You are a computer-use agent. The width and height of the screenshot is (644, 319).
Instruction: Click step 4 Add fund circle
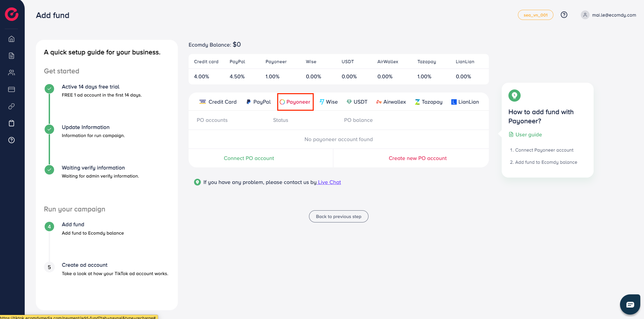49,227
